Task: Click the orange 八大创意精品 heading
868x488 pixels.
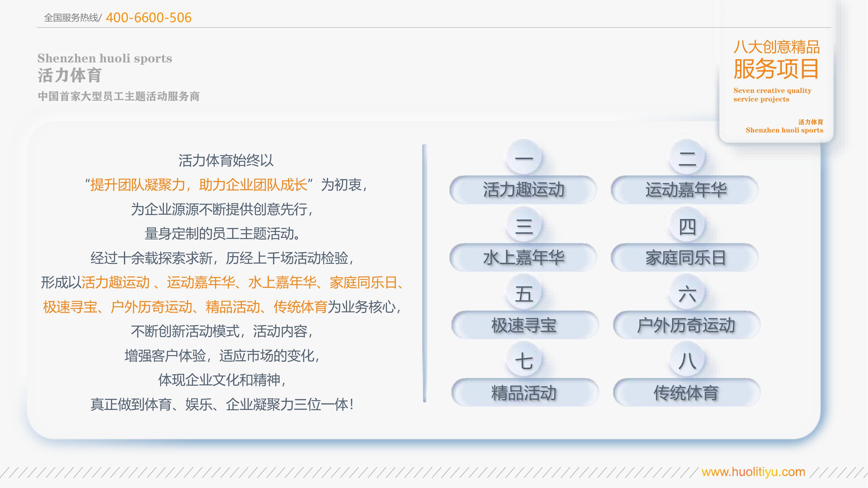Action: point(777,47)
